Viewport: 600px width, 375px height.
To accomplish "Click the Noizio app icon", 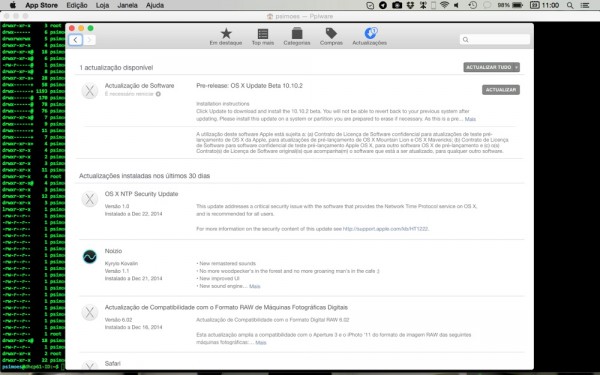I will coord(90,256).
